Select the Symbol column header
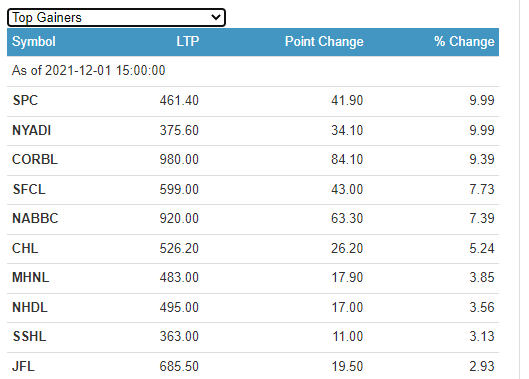Viewport: 529px width, 379px height. pyautogui.click(x=34, y=42)
